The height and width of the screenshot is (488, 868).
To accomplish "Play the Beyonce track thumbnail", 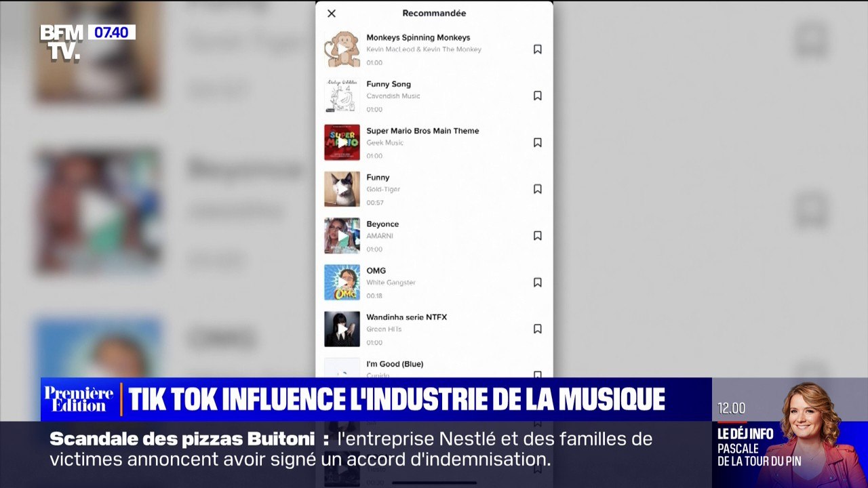I will [x=342, y=236].
